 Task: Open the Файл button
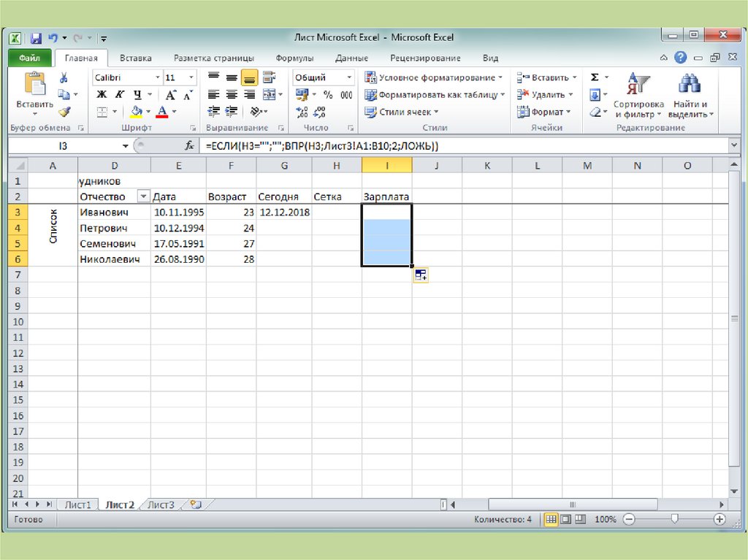(29, 58)
